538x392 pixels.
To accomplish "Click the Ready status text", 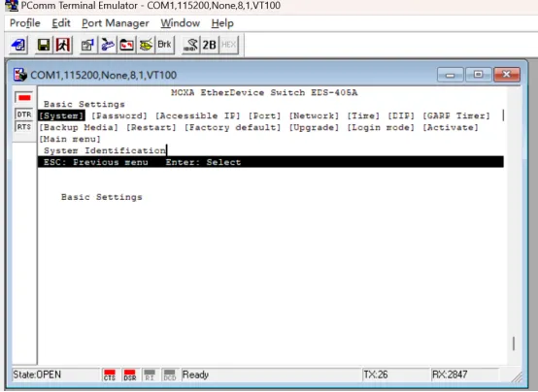I will (x=195, y=375).
